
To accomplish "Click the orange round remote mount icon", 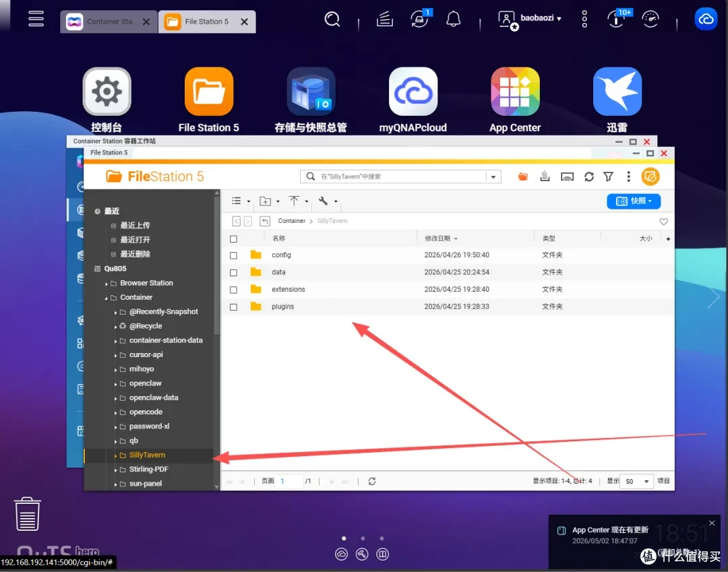I will coord(650,177).
